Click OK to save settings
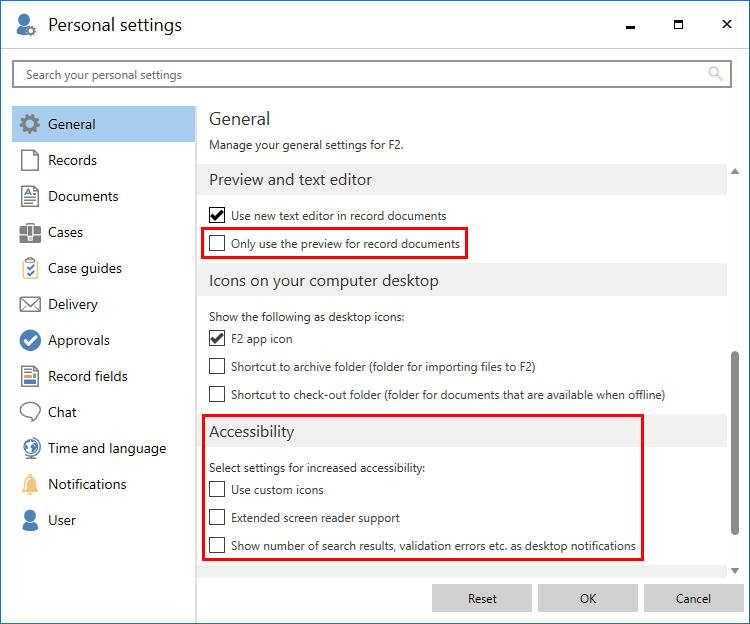Screen dimensions: 750x624 click(587, 598)
